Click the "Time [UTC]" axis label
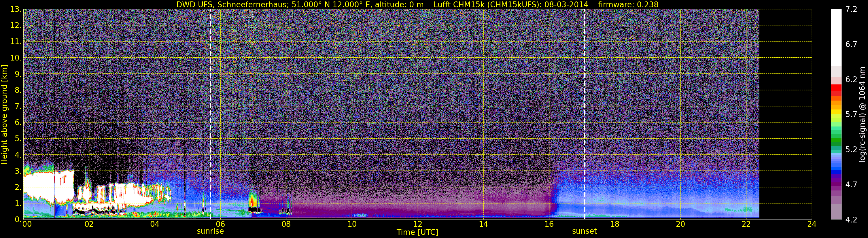868x238 pixels. [417, 232]
